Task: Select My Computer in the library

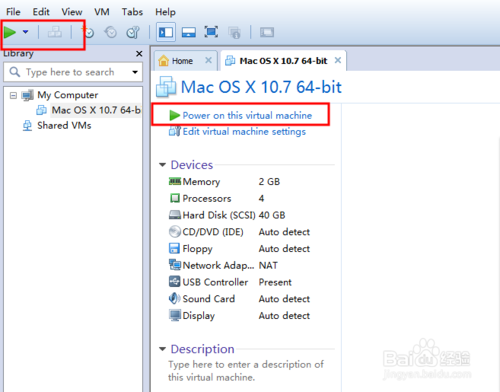Action: click(68, 95)
